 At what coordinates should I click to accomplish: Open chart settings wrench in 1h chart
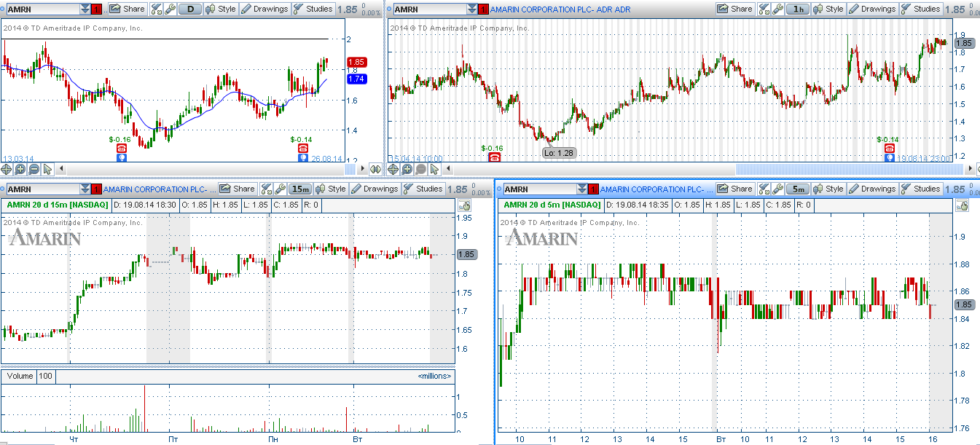click(x=778, y=9)
